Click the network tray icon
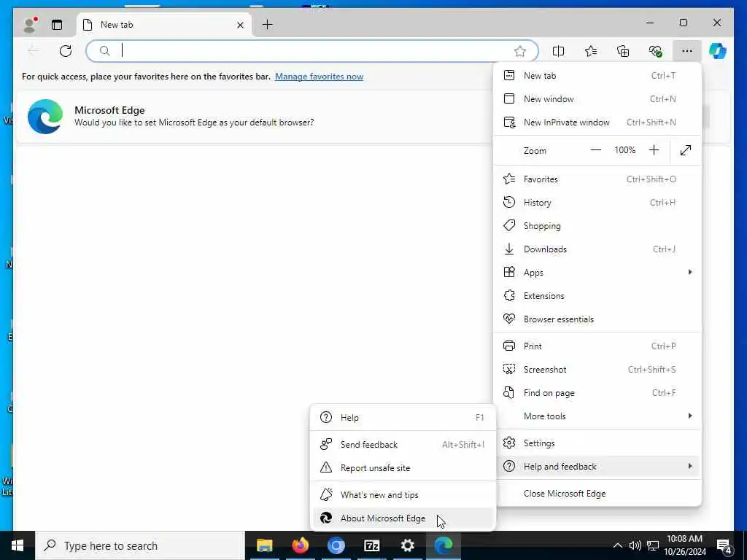This screenshot has width=747, height=560. pos(653,545)
